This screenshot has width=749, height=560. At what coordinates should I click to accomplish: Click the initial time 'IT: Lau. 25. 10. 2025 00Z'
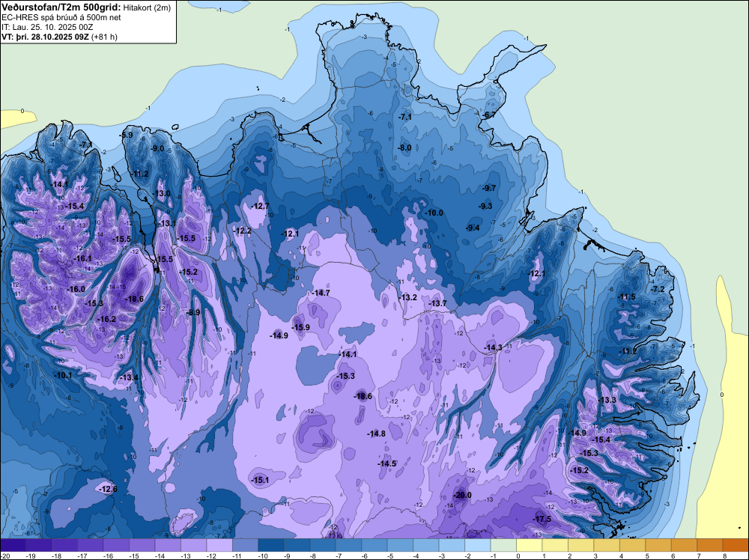[x=46, y=27]
